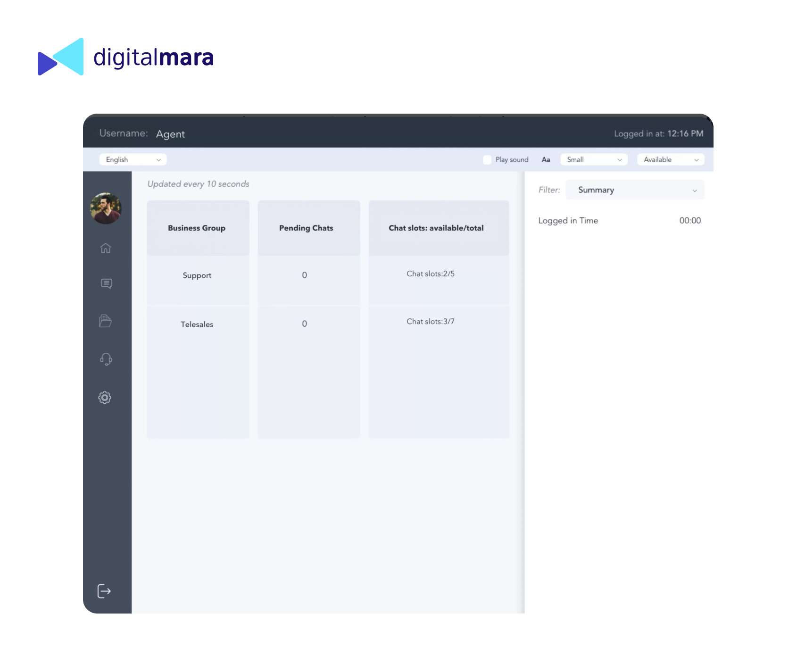Image resolution: width=797 pixels, height=672 pixels.
Task: Open the Available status dropdown
Action: [670, 160]
